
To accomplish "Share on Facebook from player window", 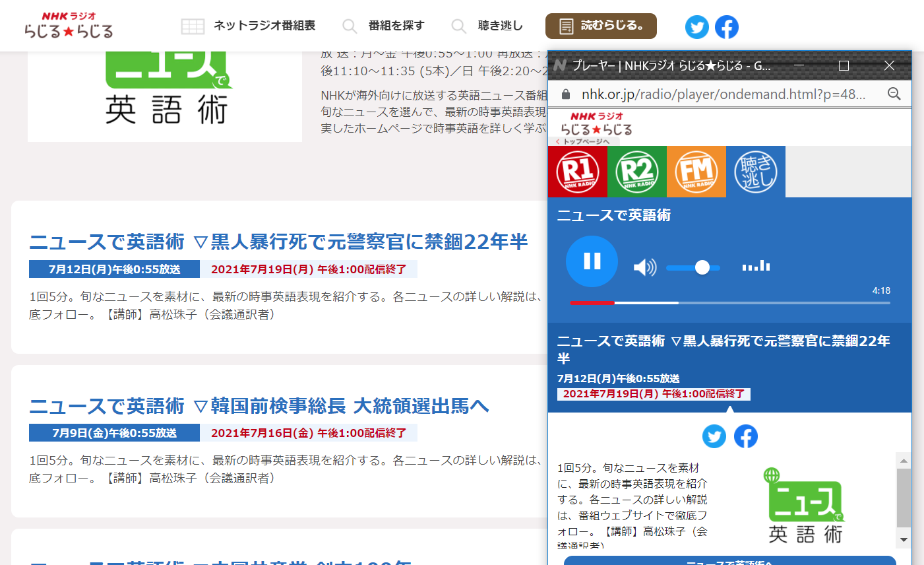I will pos(746,436).
